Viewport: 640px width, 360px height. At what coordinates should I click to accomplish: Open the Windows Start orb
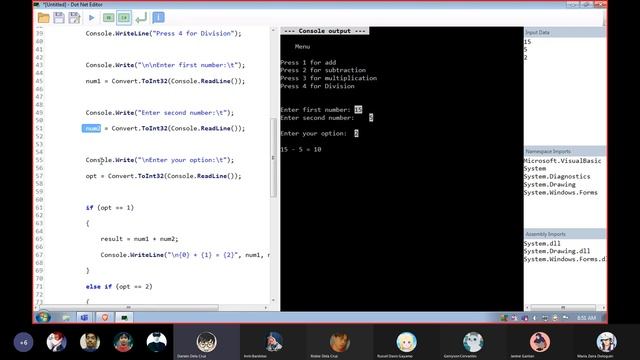pyautogui.click(x=42, y=317)
